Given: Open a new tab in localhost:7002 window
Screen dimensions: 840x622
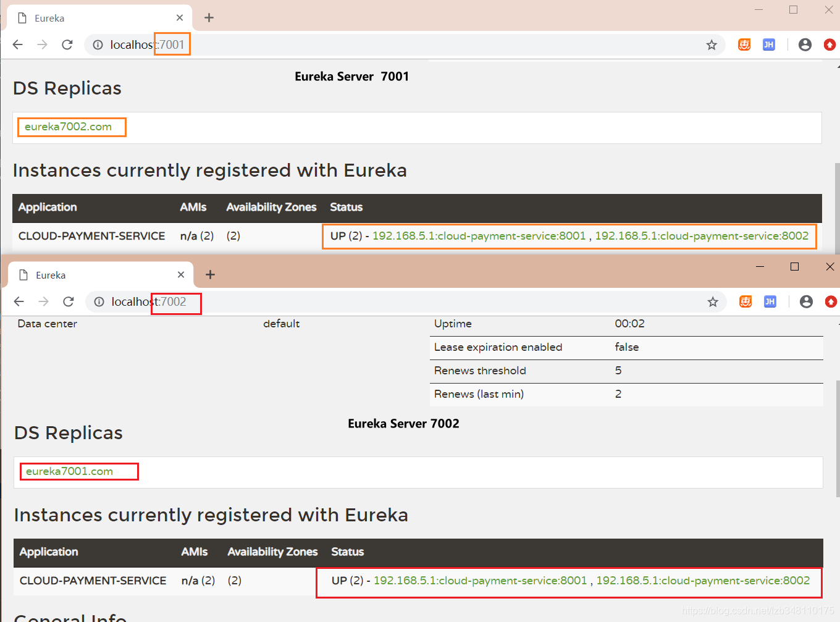Looking at the screenshot, I should pyautogui.click(x=210, y=275).
